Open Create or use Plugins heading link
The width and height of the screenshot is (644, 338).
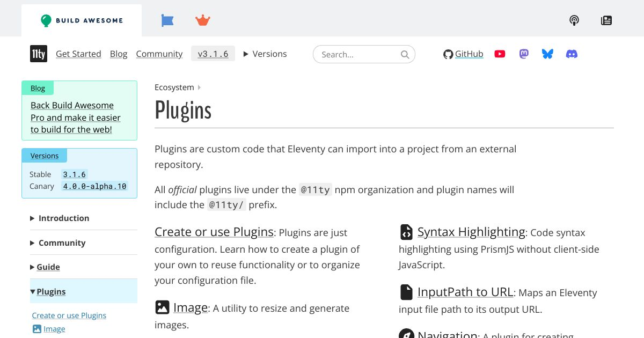click(214, 232)
